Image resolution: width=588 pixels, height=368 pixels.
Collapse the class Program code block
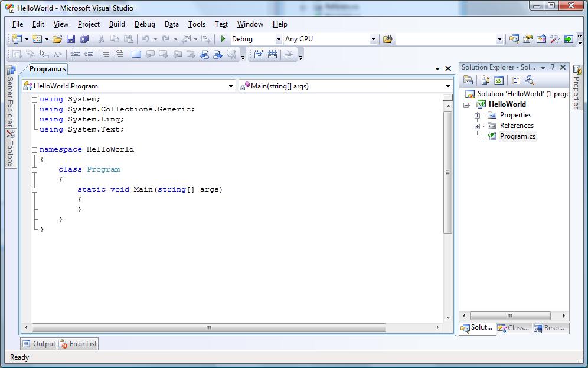point(34,170)
